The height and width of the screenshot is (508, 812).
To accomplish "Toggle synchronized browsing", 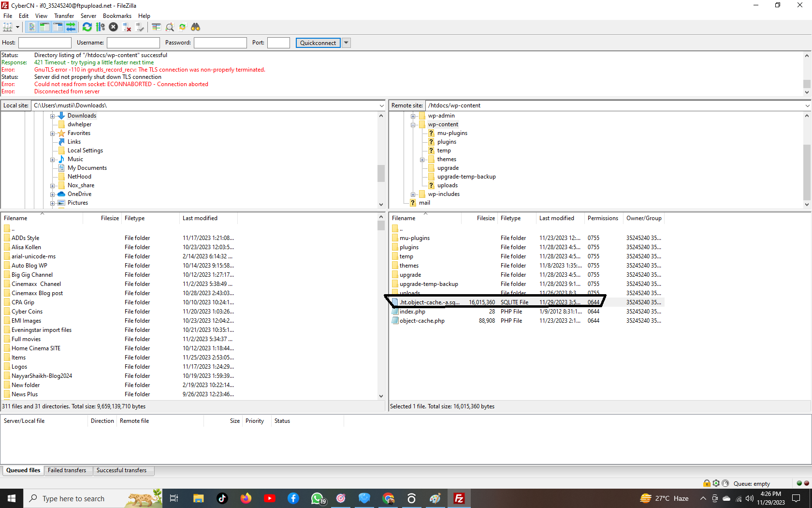I will point(182,27).
